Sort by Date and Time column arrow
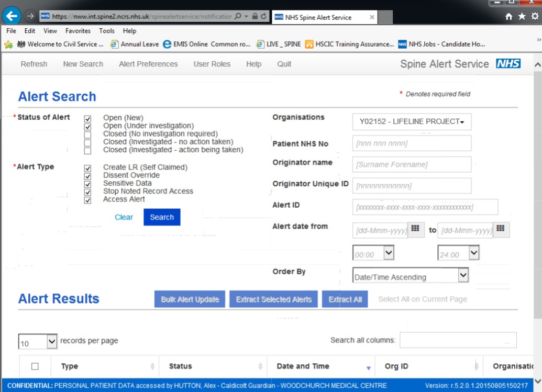Screen dimensions: 542x392 [x=369, y=368]
